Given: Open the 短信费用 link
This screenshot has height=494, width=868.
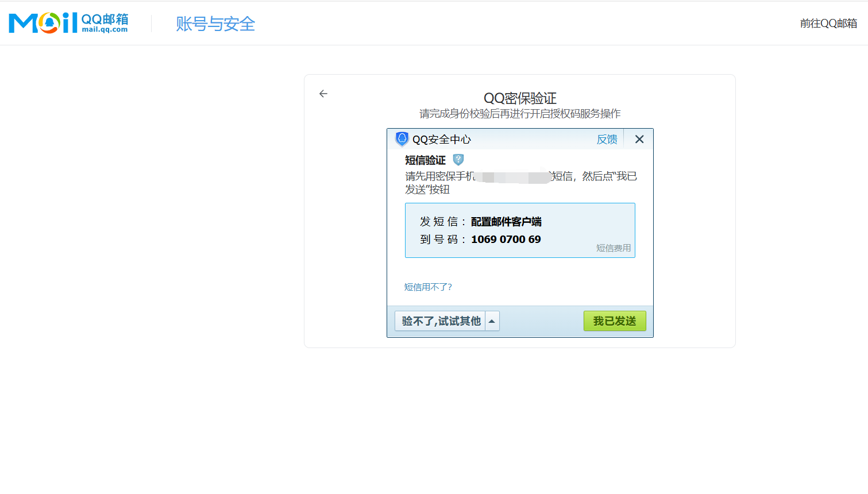Looking at the screenshot, I should tap(614, 248).
